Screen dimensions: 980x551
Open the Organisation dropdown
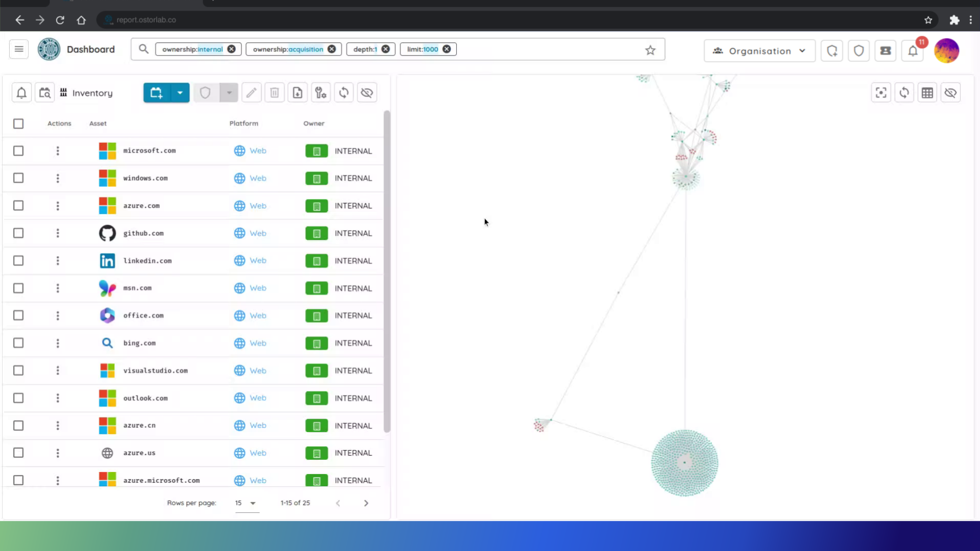[x=759, y=51]
